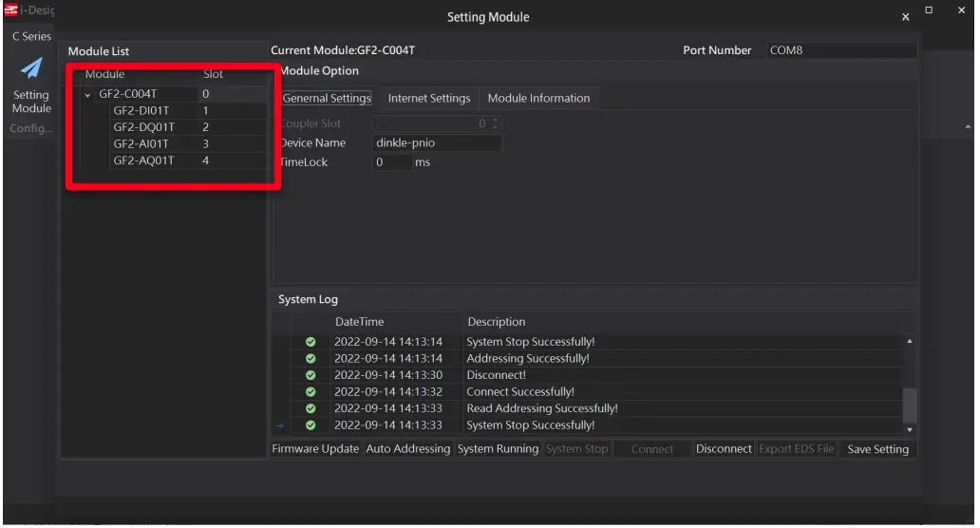Select the GF2-AI01T module
Image resolution: width=980 pixels, height=528 pixels.
(141, 144)
